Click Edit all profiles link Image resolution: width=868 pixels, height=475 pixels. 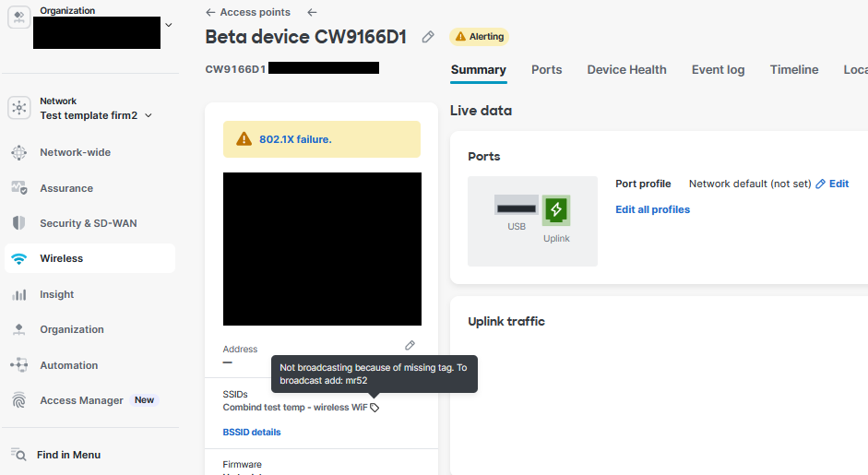pos(652,209)
